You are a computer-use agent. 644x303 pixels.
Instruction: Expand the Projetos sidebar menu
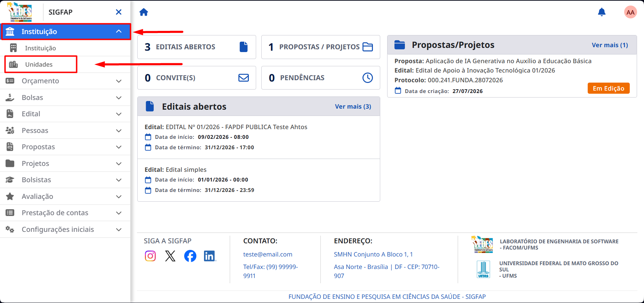click(65, 163)
